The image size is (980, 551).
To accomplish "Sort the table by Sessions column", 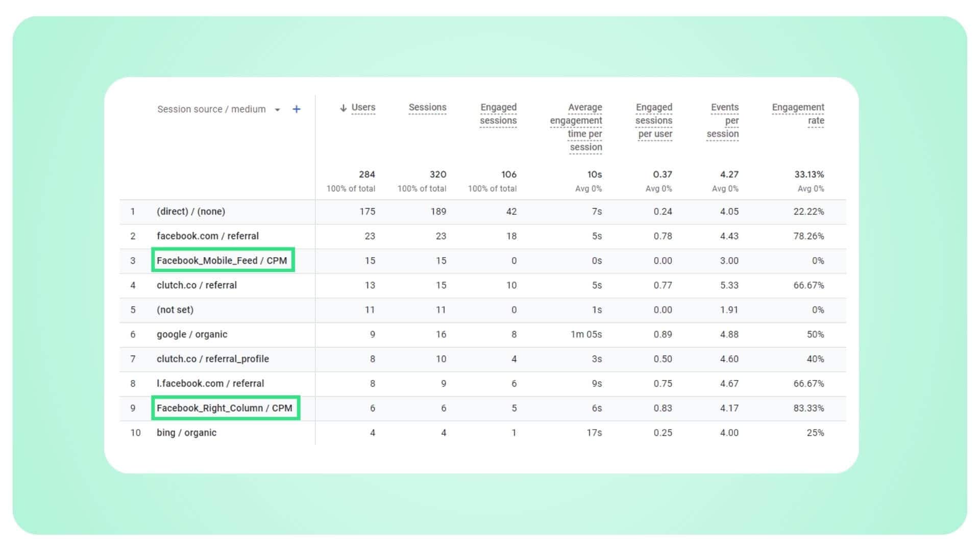I will [x=428, y=107].
